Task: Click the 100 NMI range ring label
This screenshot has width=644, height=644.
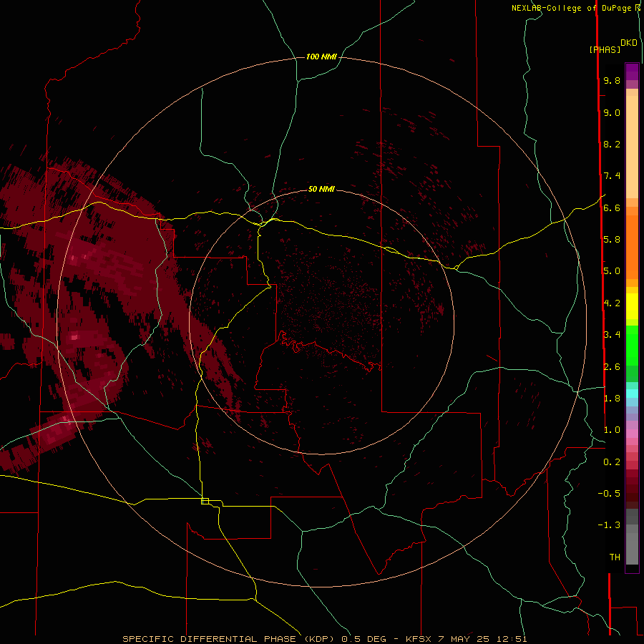Action: pos(321,57)
